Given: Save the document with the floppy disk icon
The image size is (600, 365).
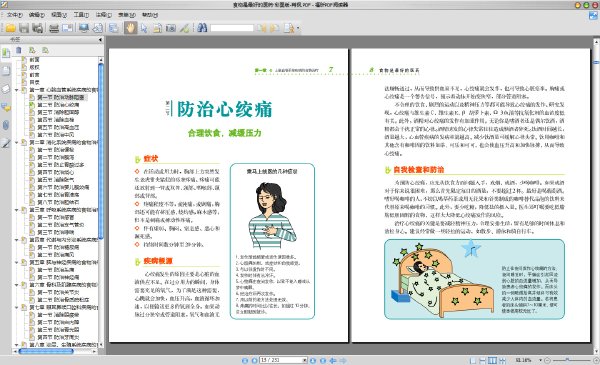Looking at the screenshot, I should click(x=24, y=28).
